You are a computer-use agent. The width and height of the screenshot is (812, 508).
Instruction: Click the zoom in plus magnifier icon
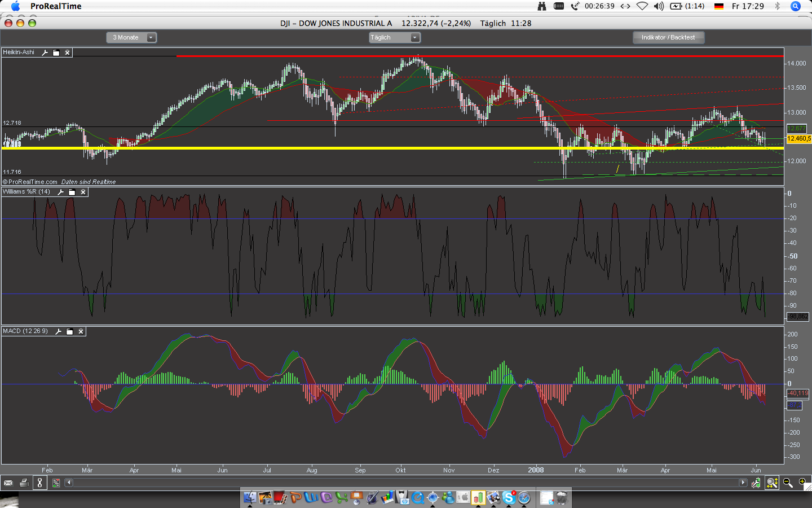point(802,483)
